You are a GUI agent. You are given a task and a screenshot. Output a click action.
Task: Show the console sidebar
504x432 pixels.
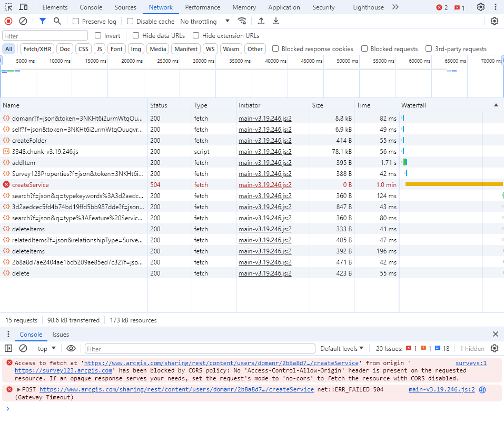click(x=8, y=348)
